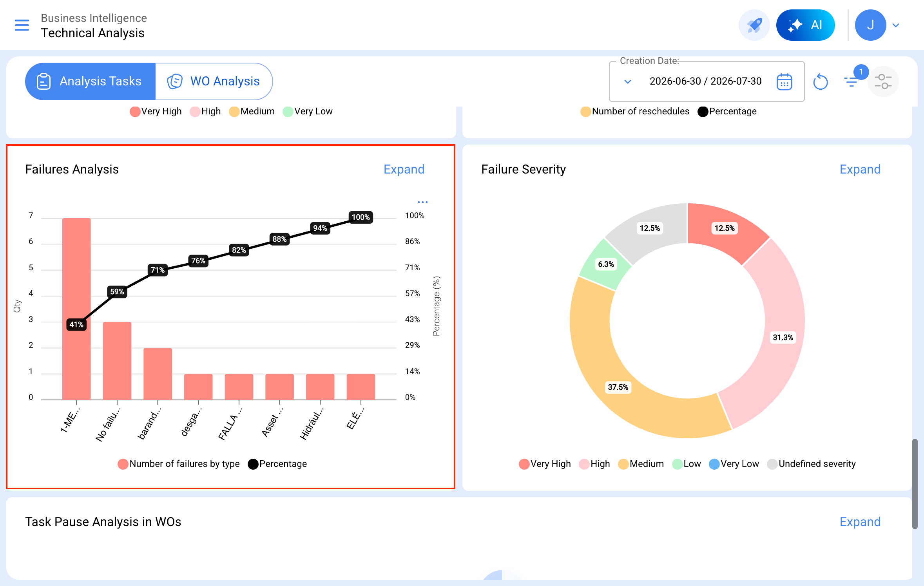The width and height of the screenshot is (924, 586).
Task: Open the calendar date picker icon
Action: click(x=784, y=82)
